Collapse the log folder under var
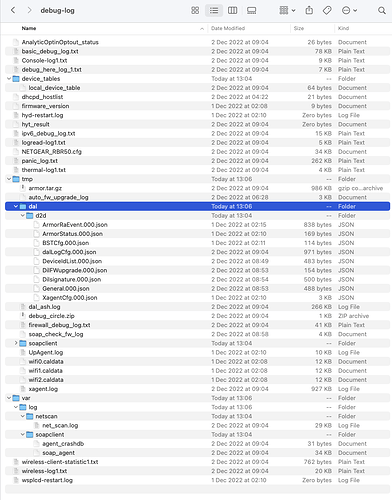392x500 pixels. [x=16, y=407]
